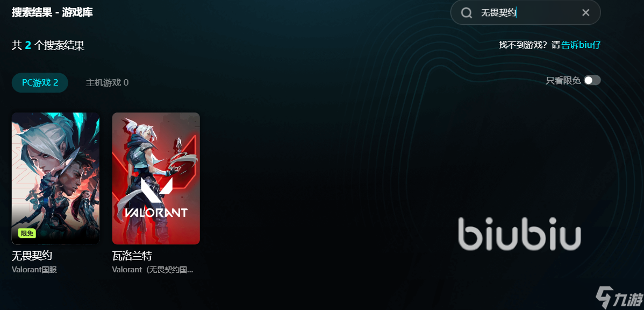Click the magnifier search icon
This screenshot has height=310, width=644.
[467, 13]
